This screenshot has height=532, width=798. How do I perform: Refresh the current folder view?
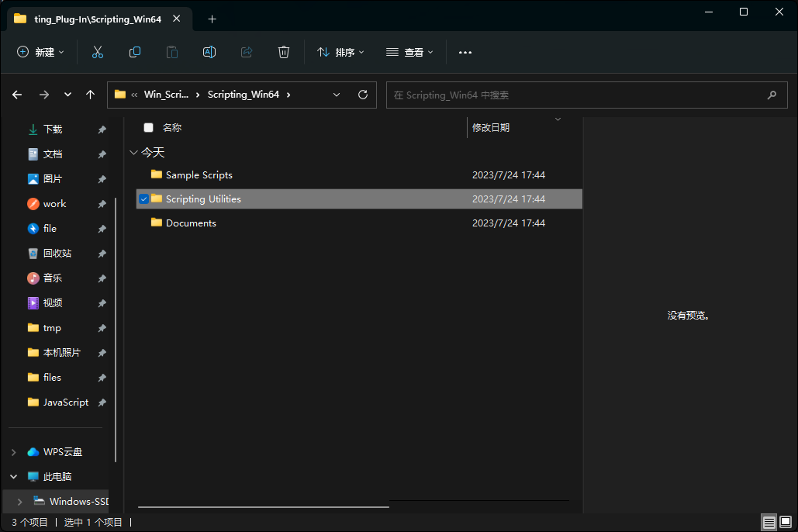362,95
